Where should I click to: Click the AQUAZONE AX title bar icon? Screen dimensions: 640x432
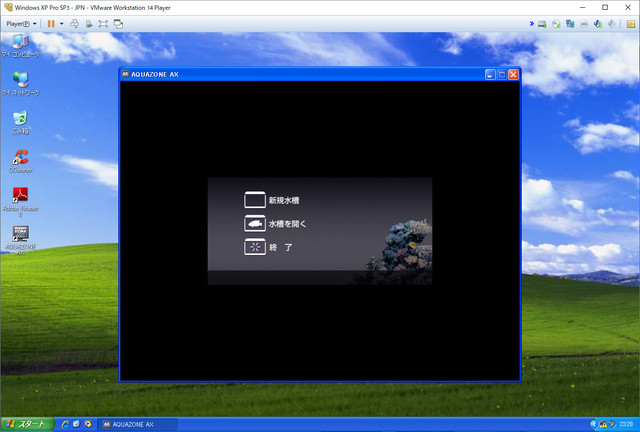[x=125, y=74]
